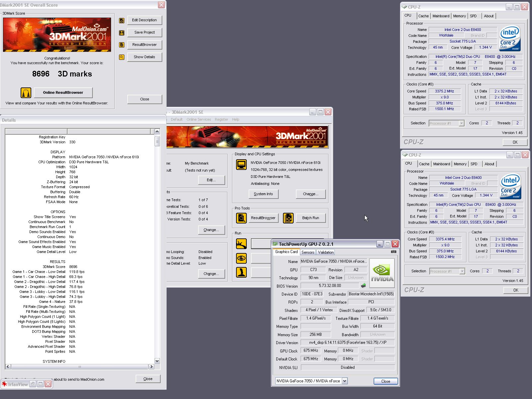Click the game icon at bottom of Run section
The image size is (532, 399).
click(x=241, y=272)
